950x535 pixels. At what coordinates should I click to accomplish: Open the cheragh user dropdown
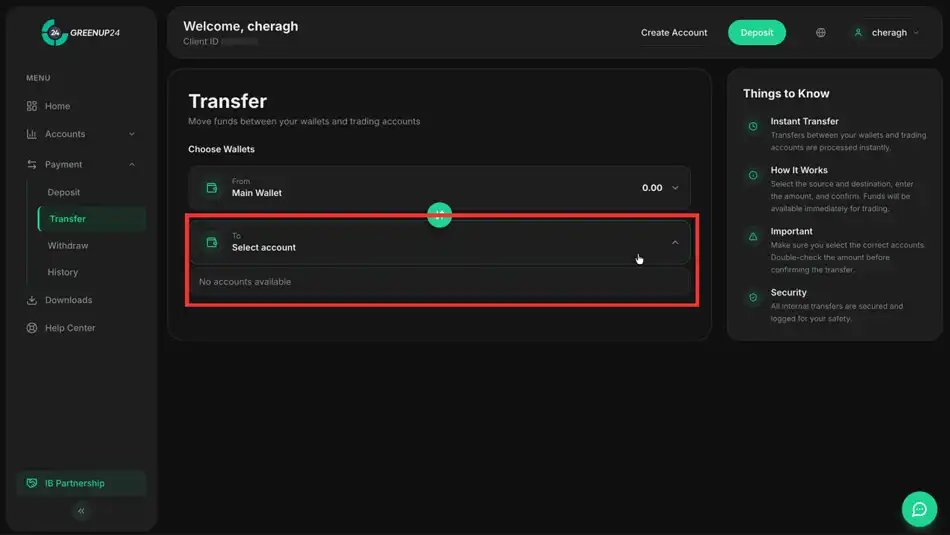(886, 33)
